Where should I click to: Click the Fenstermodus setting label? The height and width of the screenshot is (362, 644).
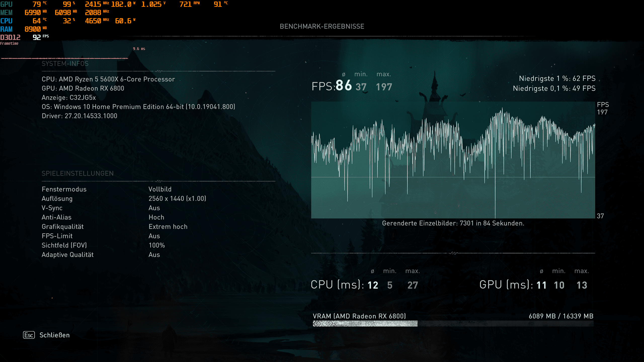point(64,189)
